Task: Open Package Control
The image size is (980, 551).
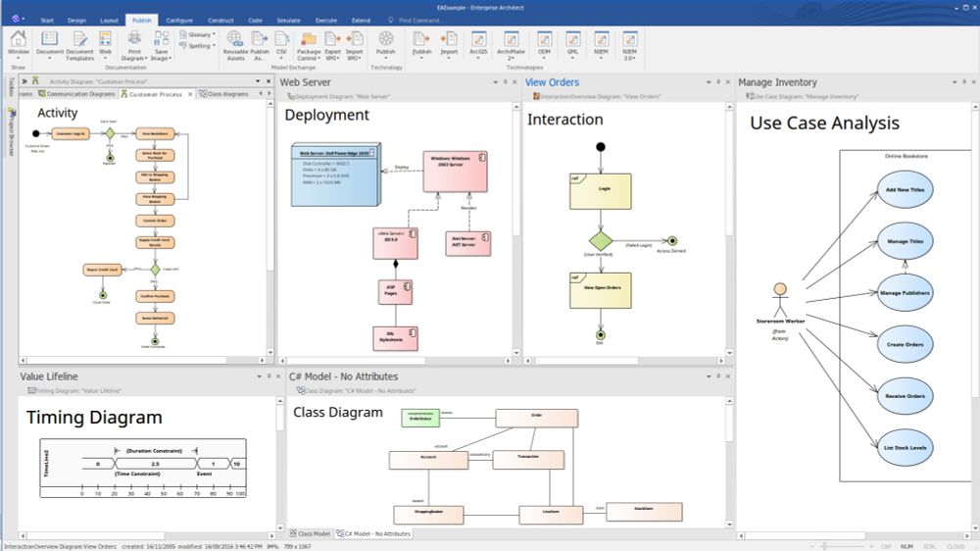Action: pos(308,45)
